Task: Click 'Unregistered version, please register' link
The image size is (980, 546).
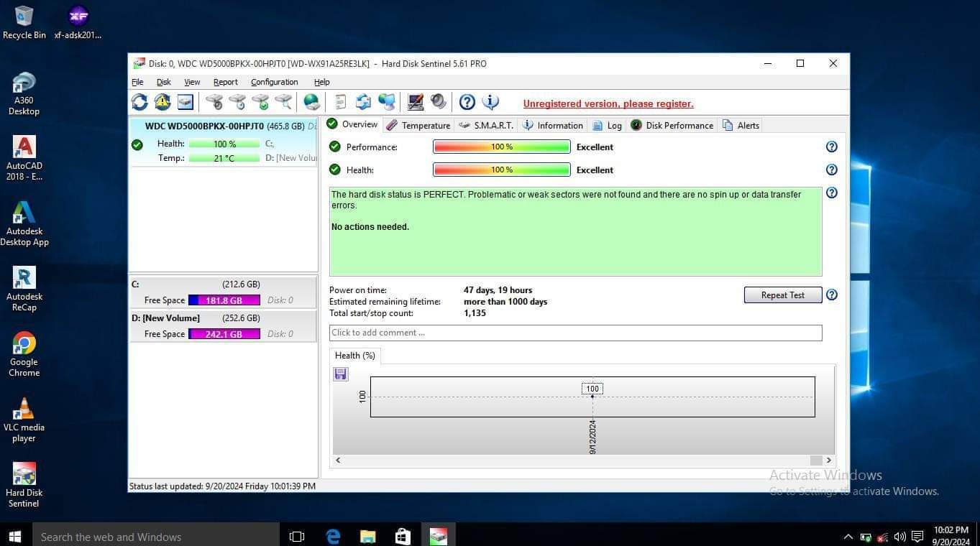Action: (608, 103)
